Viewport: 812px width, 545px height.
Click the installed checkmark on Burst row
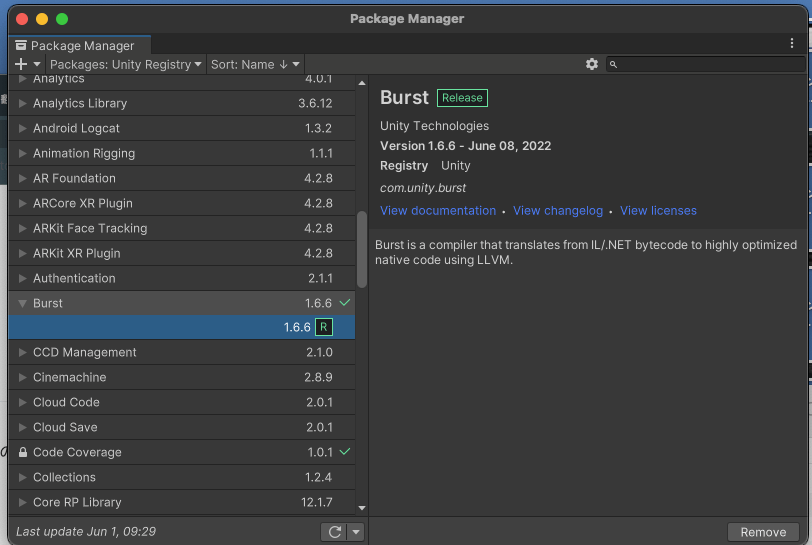tap(344, 303)
